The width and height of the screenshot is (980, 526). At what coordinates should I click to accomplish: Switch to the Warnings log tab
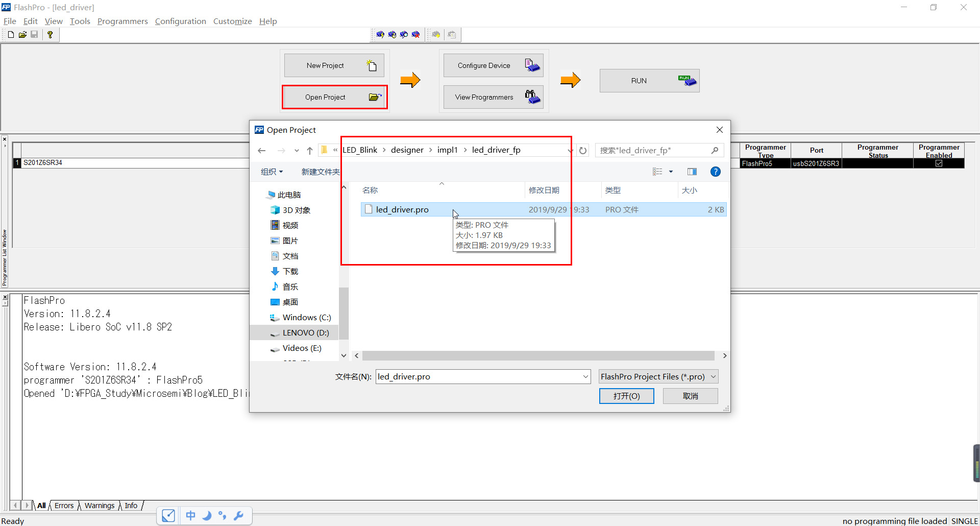click(x=100, y=505)
